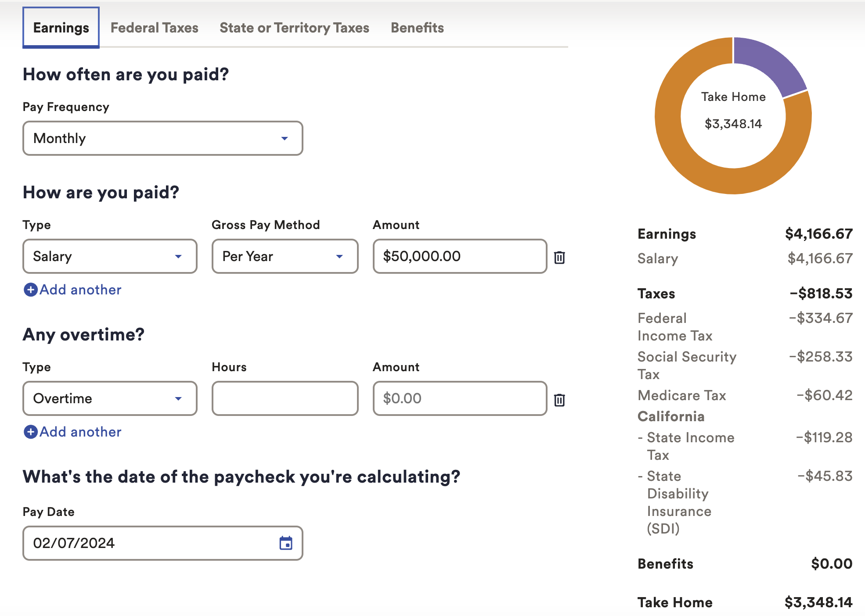Click the Pay Date text field
Viewport: 865px width, 616px height.
tap(149, 543)
